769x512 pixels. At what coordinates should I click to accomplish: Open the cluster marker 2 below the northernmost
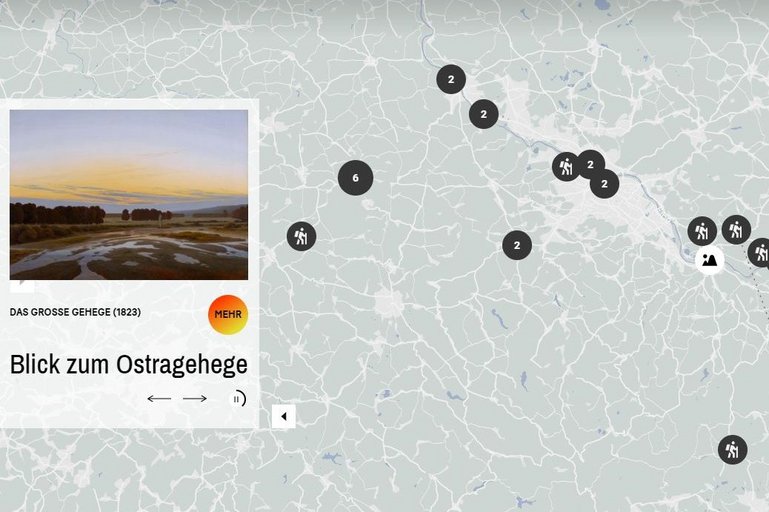(x=484, y=114)
